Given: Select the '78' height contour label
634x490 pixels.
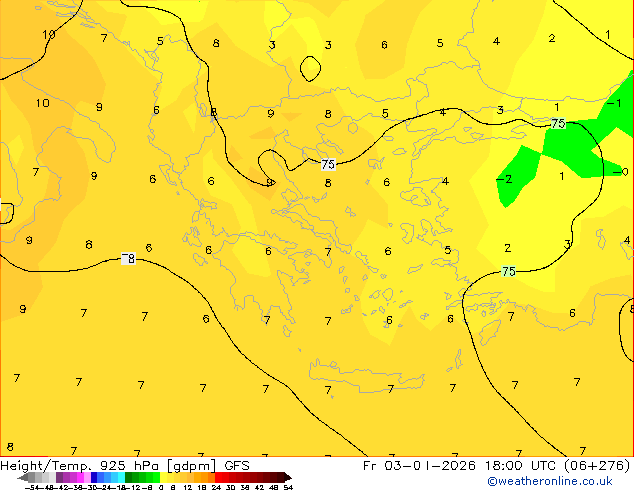Looking at the screenshot, I should point(129,258).
